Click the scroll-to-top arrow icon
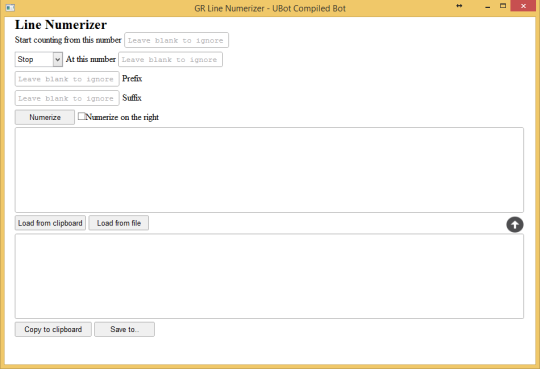Image resolution: width=540 pixels, height=369 pixels. click(x=515, y=225)
